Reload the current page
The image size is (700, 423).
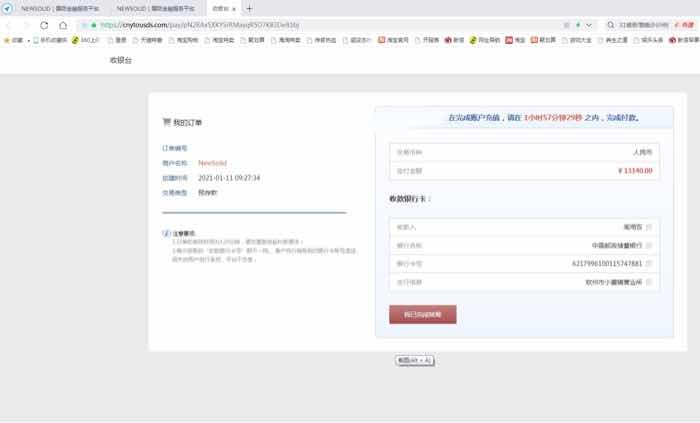coord(44,25)
